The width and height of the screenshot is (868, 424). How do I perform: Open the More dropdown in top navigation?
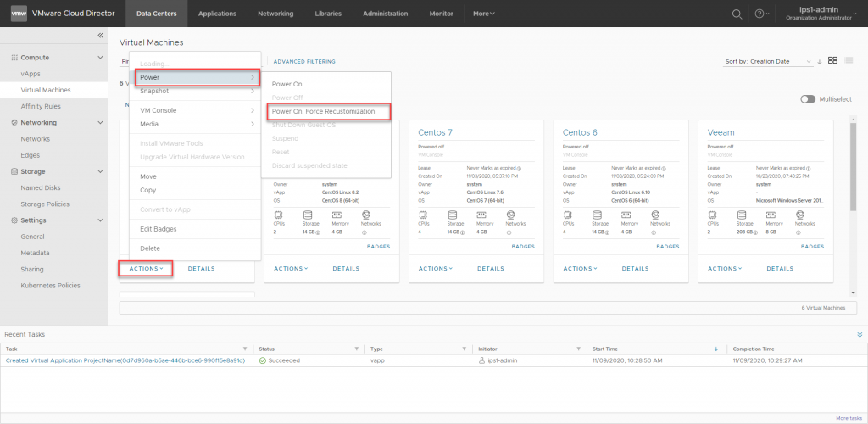484,14
